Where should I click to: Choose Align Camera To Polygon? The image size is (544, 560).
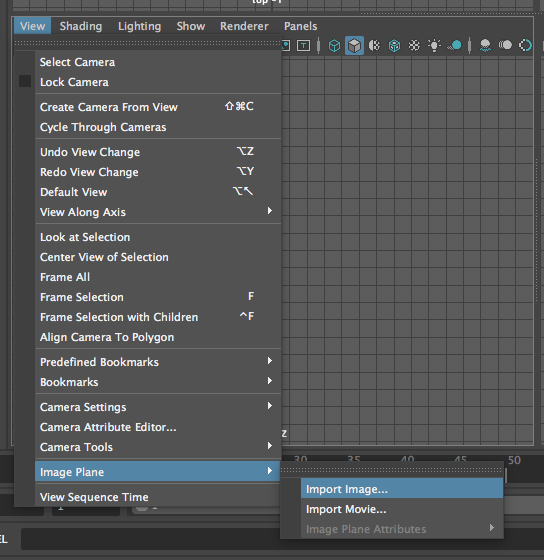click(x=158, y=337)
